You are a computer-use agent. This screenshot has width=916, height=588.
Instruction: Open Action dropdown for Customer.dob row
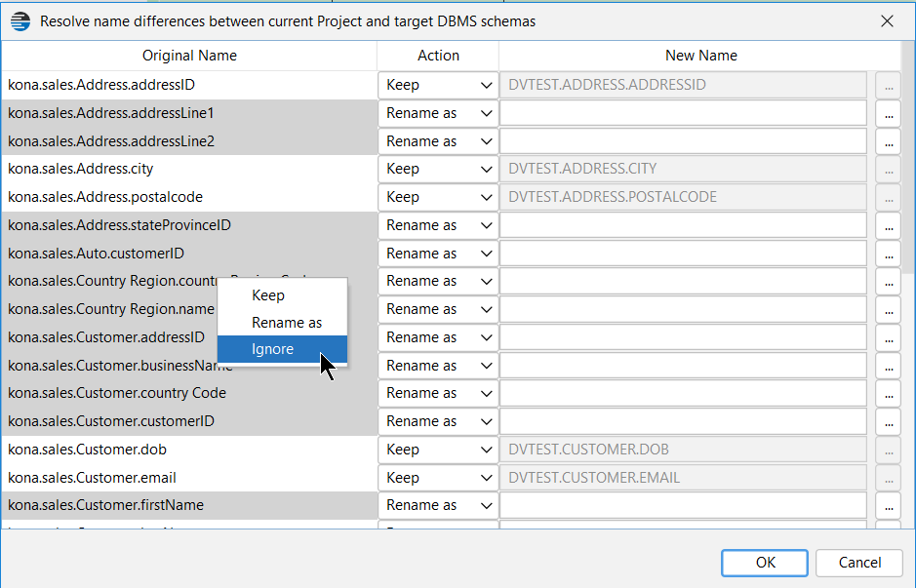438,450
